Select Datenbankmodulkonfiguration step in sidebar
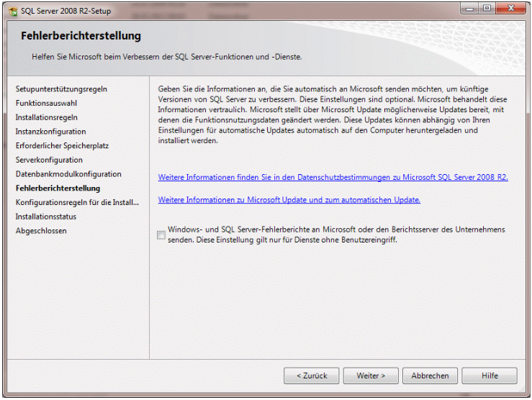The height and width of the screenshot is (400, 532). tap(68, 174)
